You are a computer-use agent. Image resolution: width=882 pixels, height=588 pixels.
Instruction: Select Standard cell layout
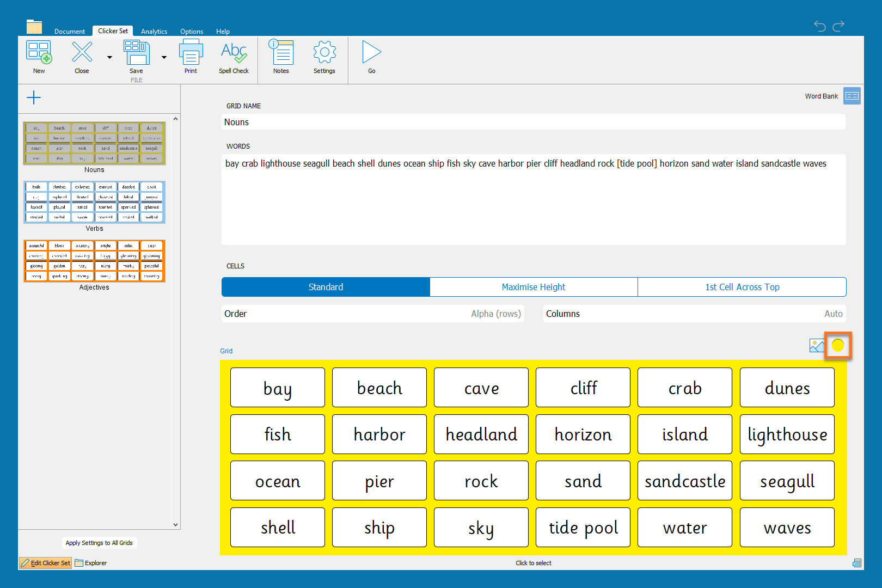326,287
